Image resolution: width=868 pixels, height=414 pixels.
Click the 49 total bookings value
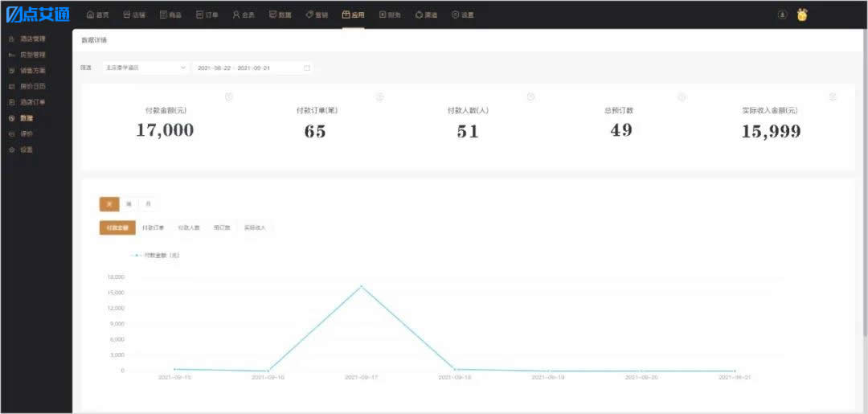click(x=621, y=129)
